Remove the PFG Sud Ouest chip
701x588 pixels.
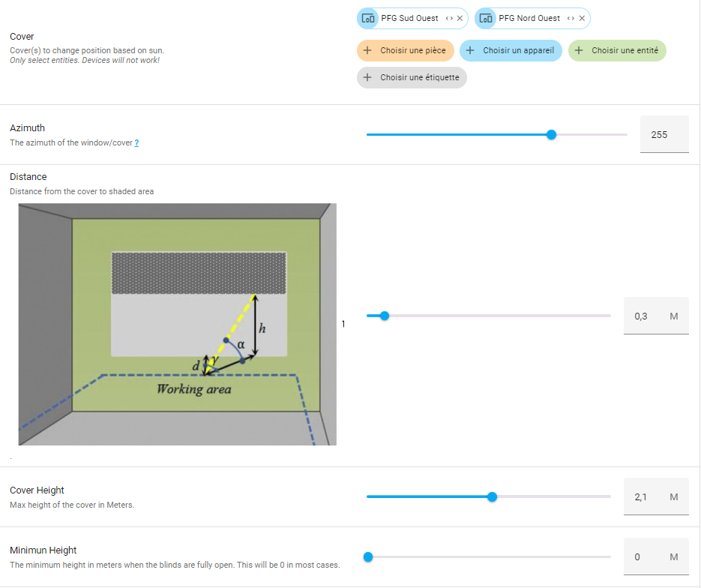point(460,19)
